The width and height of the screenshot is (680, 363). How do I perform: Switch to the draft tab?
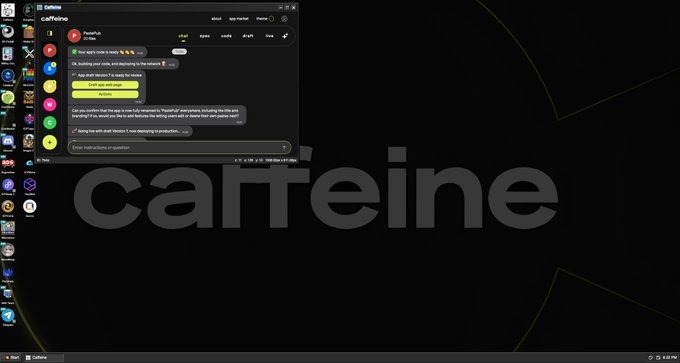tap(248, 36)
